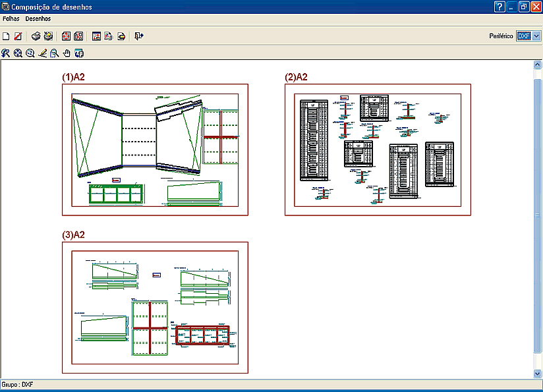Open the drawing layout window icon
The image size is (543, 392).
[x=96, y=36]
